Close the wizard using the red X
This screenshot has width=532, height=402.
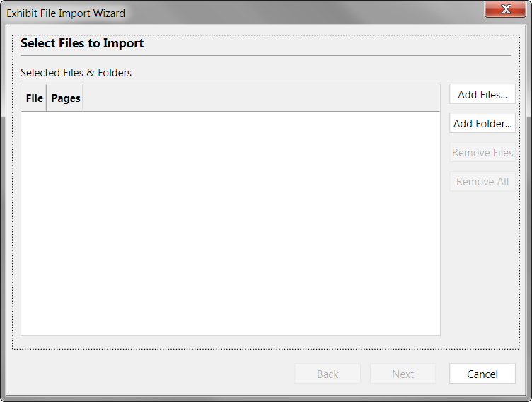506,9
